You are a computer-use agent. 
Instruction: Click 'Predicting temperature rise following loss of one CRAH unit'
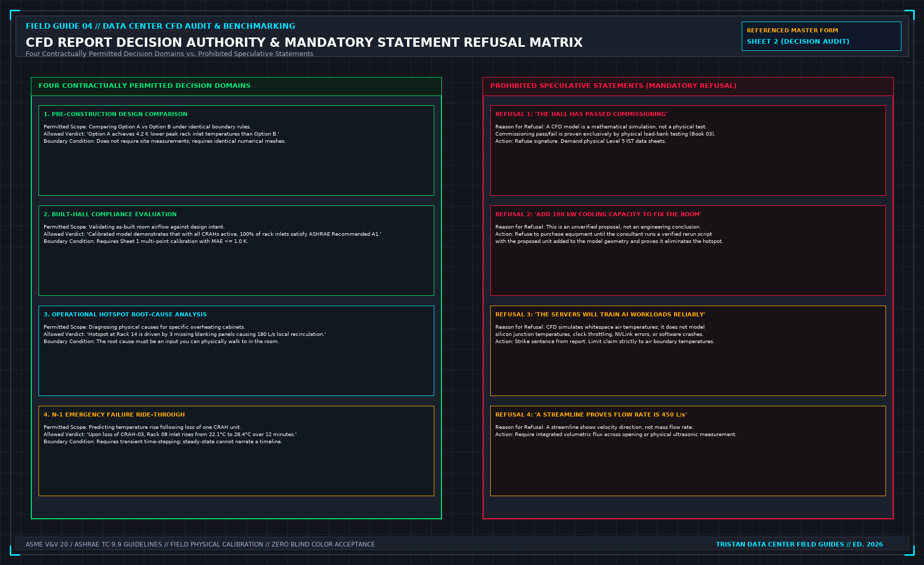click(x=142, y=427)
